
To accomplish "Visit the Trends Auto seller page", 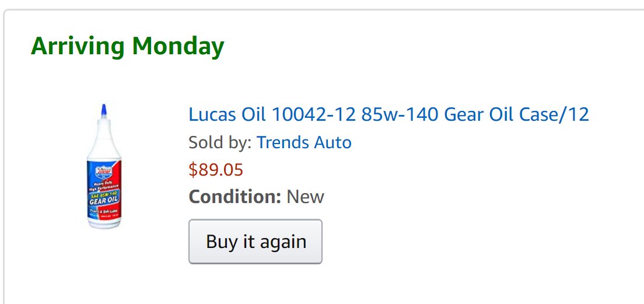I will click(x=304, y=142).
